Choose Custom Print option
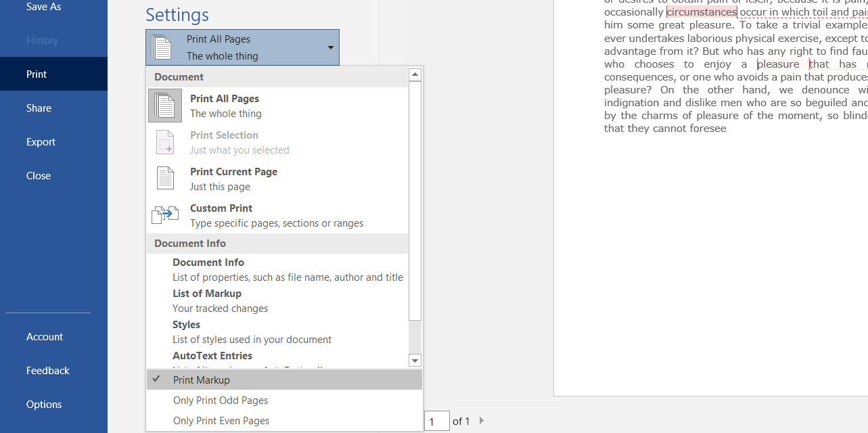This screenshot has width=868, height=433. tap(277, 216)
